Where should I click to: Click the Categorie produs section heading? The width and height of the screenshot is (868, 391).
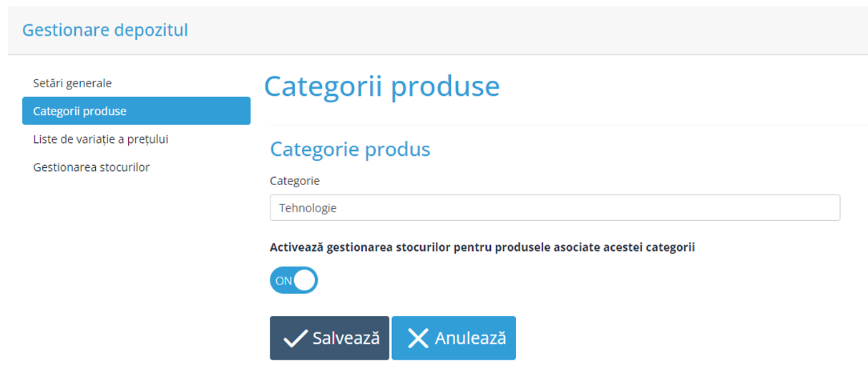(x=350, y=149)
